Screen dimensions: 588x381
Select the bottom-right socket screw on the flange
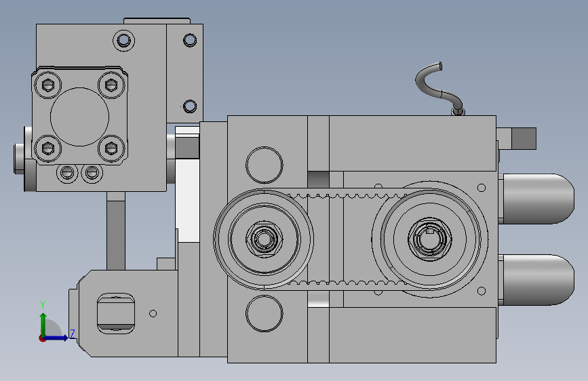tap(111, 148)
